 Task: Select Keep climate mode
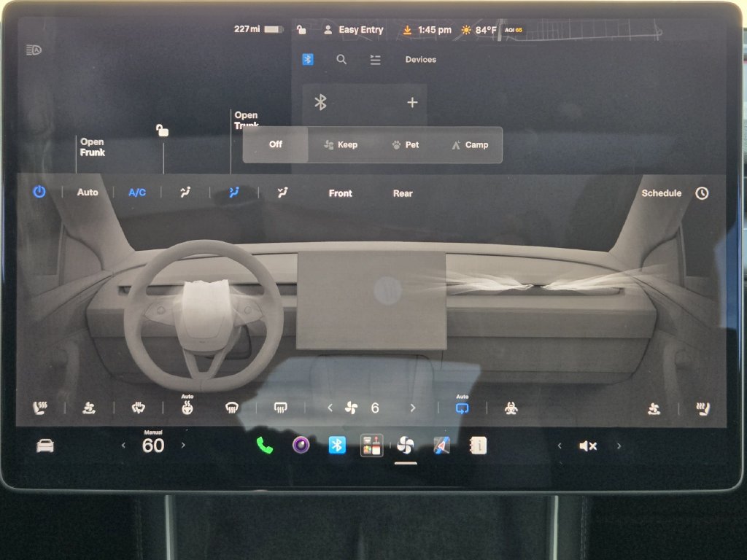point(341,145)
